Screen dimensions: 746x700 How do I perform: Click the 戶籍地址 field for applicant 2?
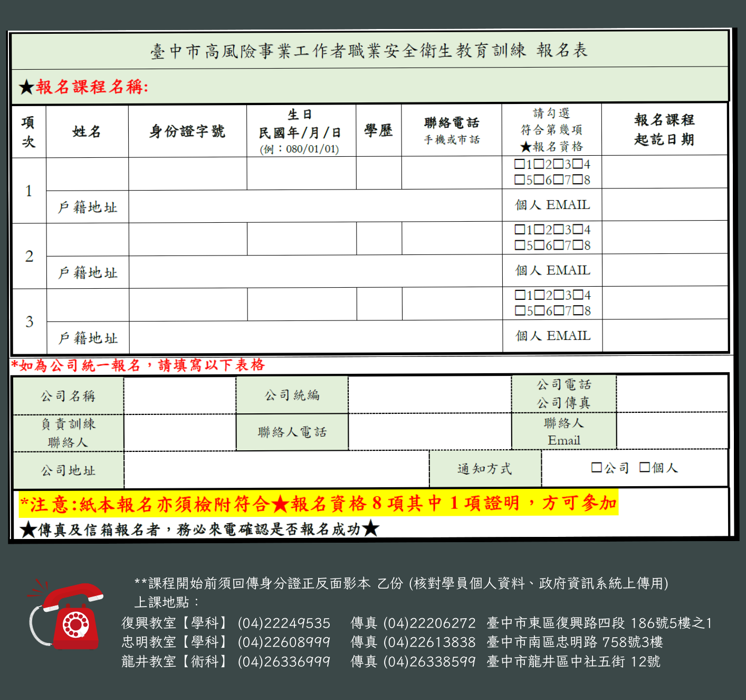[x=315, y=271]
